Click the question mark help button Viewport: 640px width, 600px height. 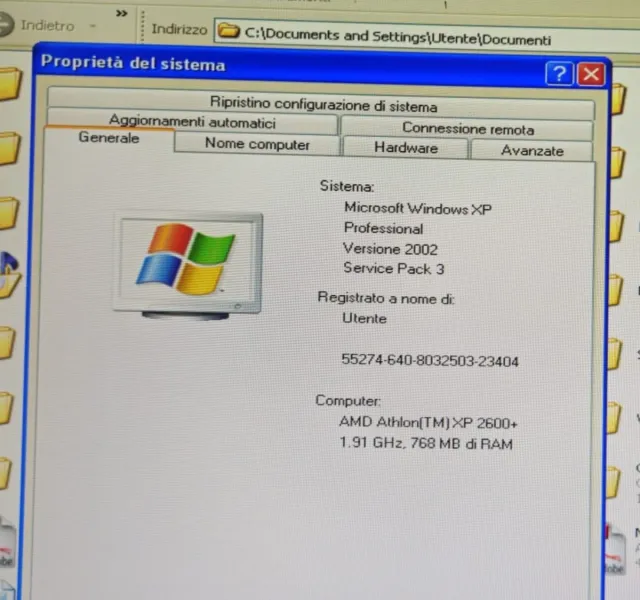click(x=560, y=73)
